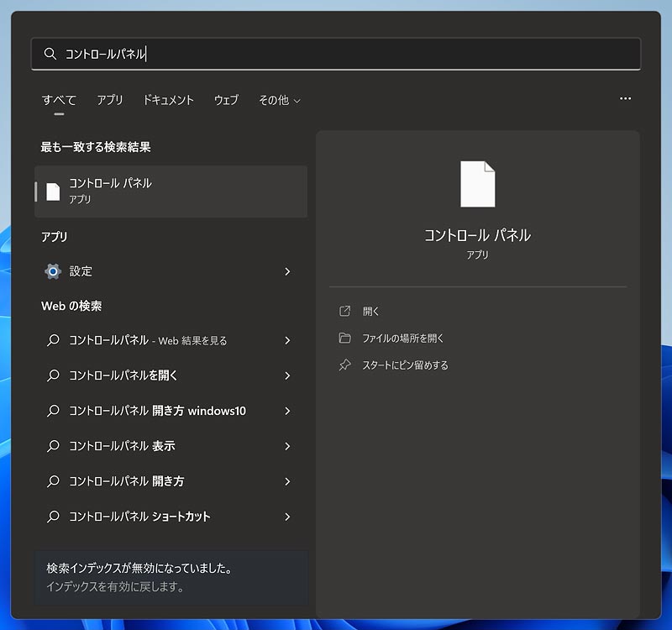Image resolution: width=672 pixels, height=630 pixels.
Task: Click the search magnifier icon in the search box
Action: coord(50,54)
